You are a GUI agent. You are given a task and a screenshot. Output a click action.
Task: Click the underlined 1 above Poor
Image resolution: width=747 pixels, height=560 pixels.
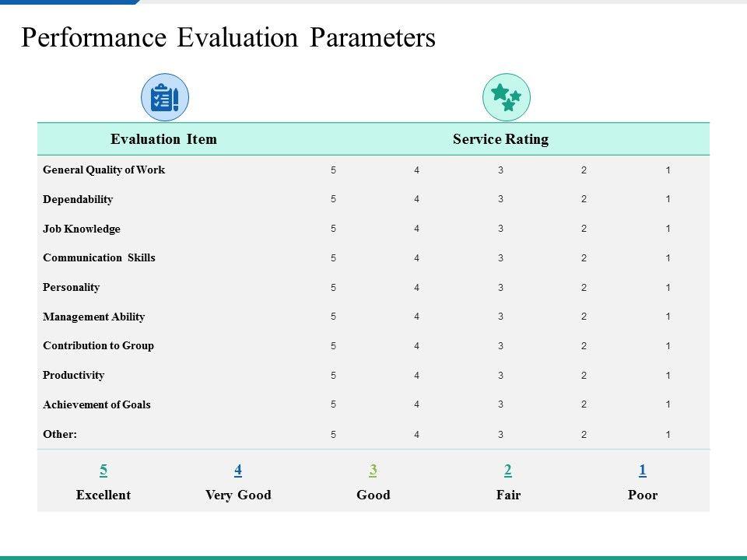tap(643, 471)
